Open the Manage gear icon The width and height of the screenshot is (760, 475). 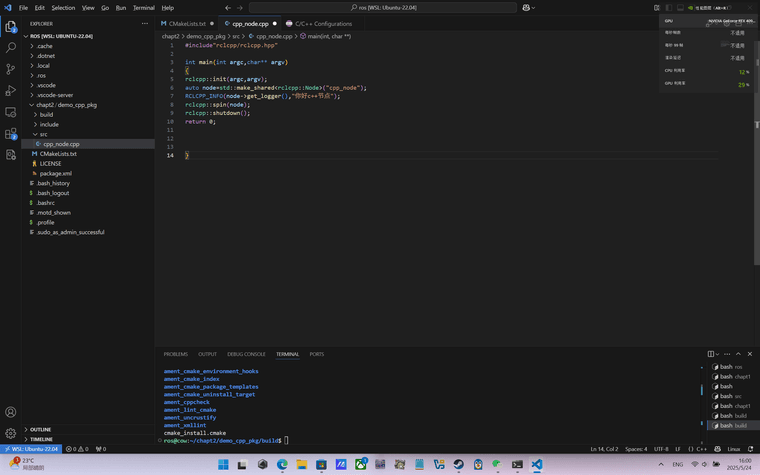pyautogui.click(x=11, y=433)
